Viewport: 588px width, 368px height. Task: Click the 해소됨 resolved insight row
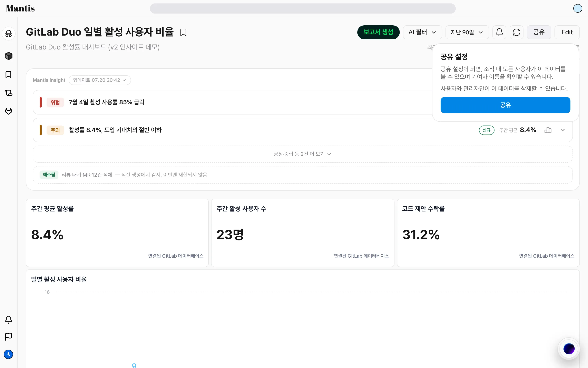[x=303, y=175]
